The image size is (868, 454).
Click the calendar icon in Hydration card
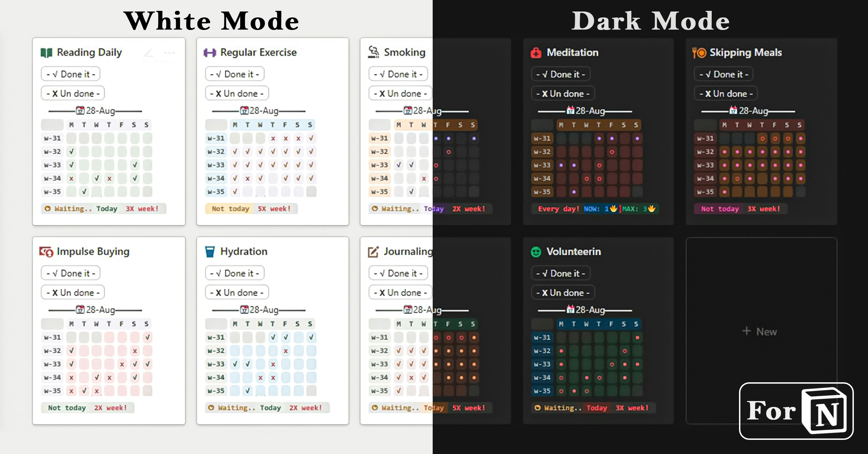click(x=244, y=310)
